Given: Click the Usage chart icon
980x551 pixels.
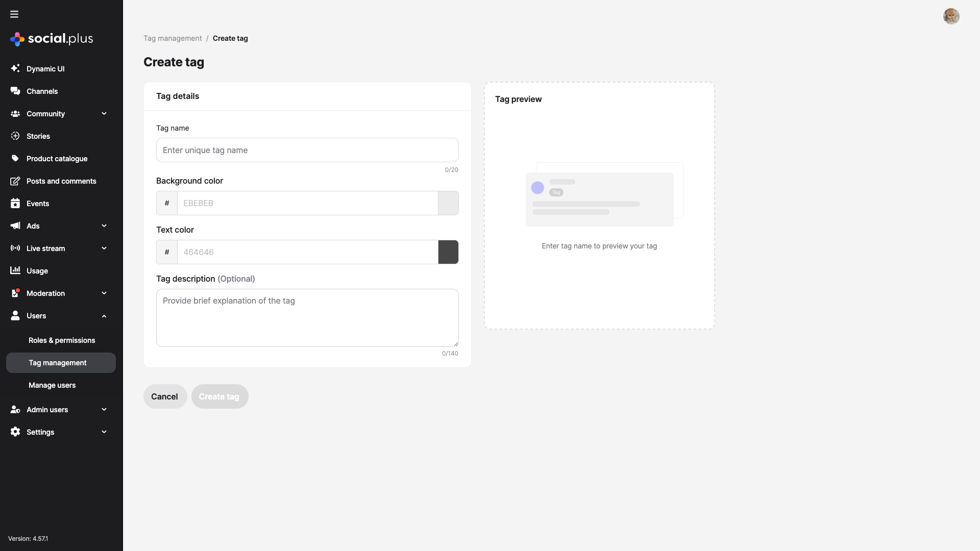Looking at the screenshot, I should (15, 270).
